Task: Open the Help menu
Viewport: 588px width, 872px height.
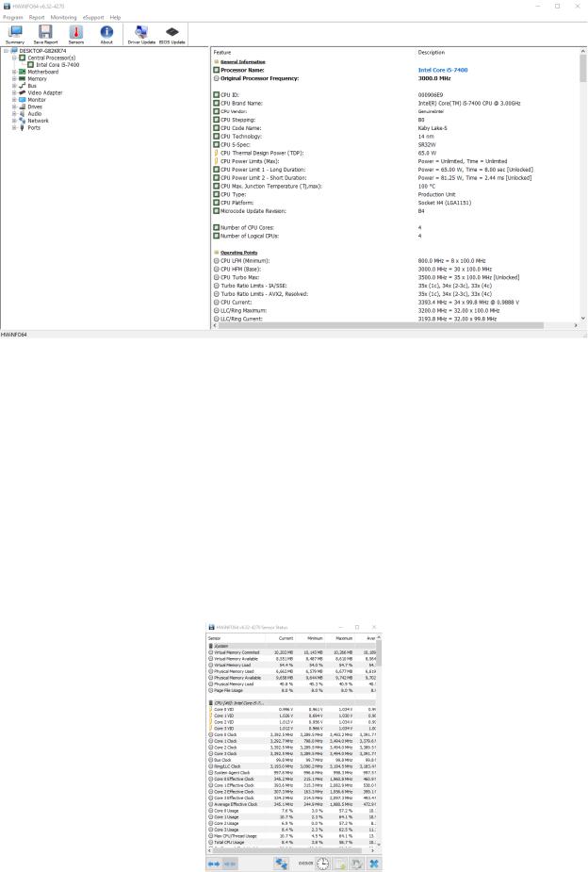Action: click(x=115, y=17)
